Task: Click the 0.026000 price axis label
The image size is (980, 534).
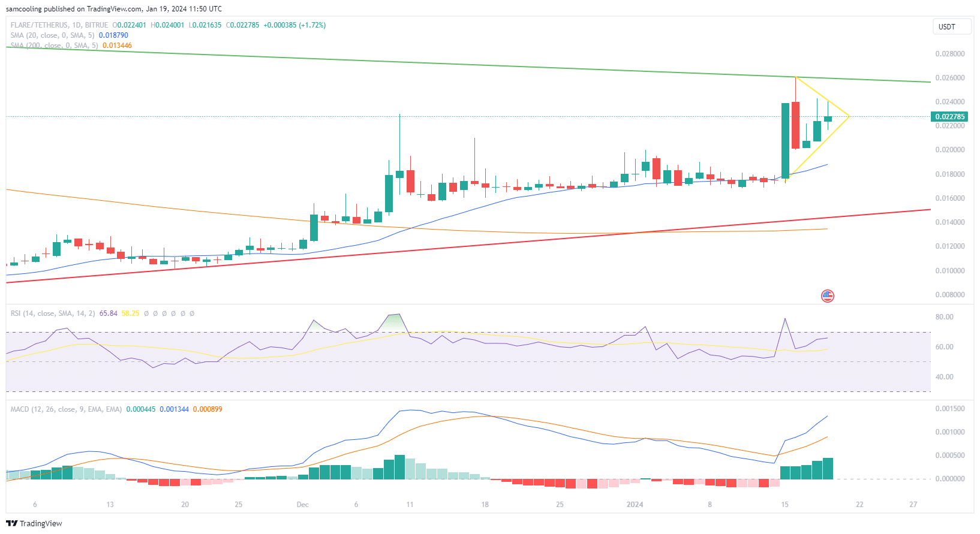Action: click(950, 78)
